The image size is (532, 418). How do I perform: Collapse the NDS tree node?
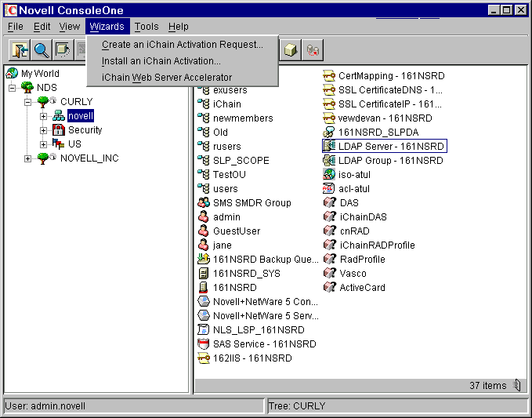[x=13, y=88]
